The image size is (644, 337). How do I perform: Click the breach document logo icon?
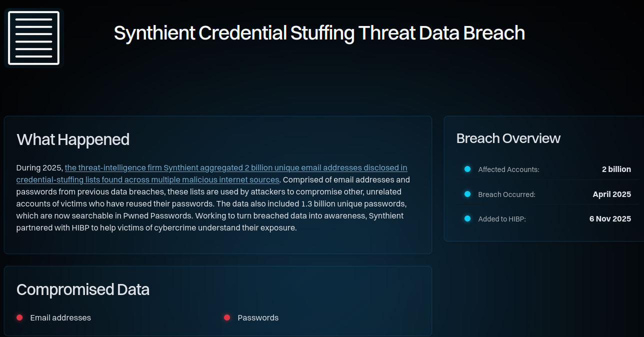click(x=34, y=38)
